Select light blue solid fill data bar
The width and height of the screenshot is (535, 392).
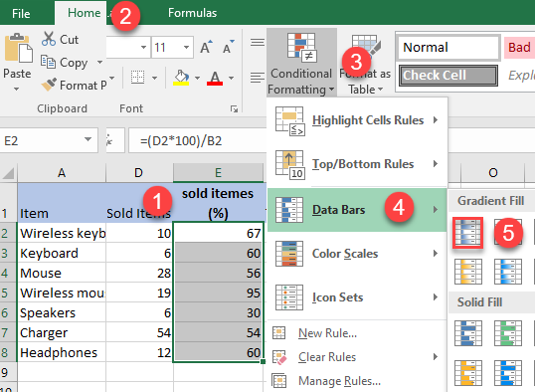click(508, 373)
